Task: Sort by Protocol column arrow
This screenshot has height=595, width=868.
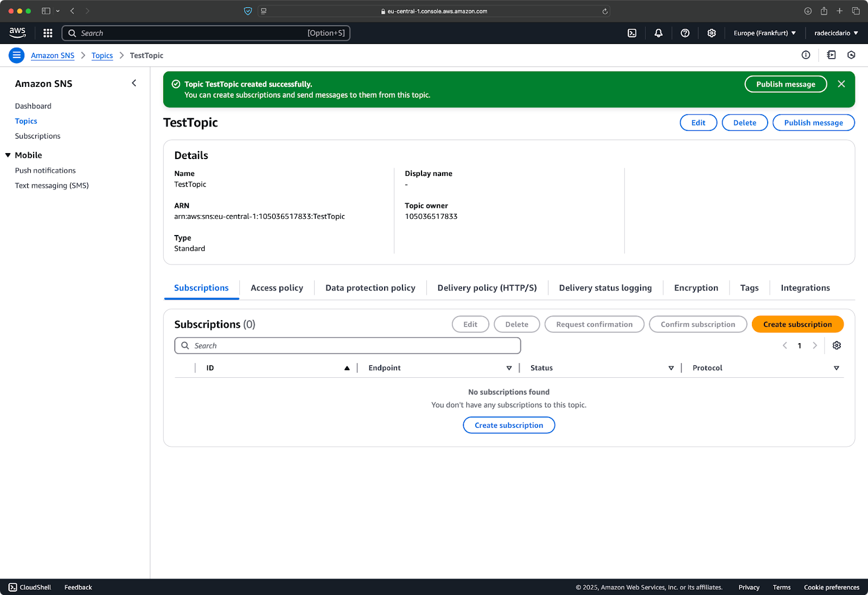Action: 837,368
